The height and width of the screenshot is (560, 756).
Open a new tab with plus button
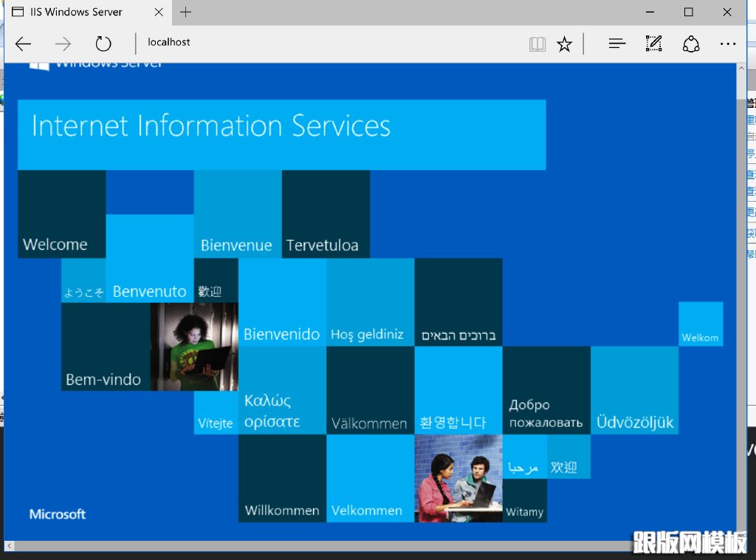[x=186, y=12]
